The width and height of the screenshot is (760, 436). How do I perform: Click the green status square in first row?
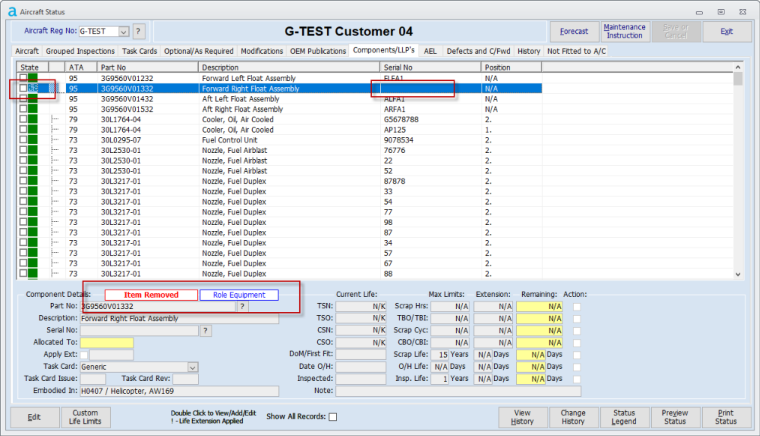(x=33, y=77)
